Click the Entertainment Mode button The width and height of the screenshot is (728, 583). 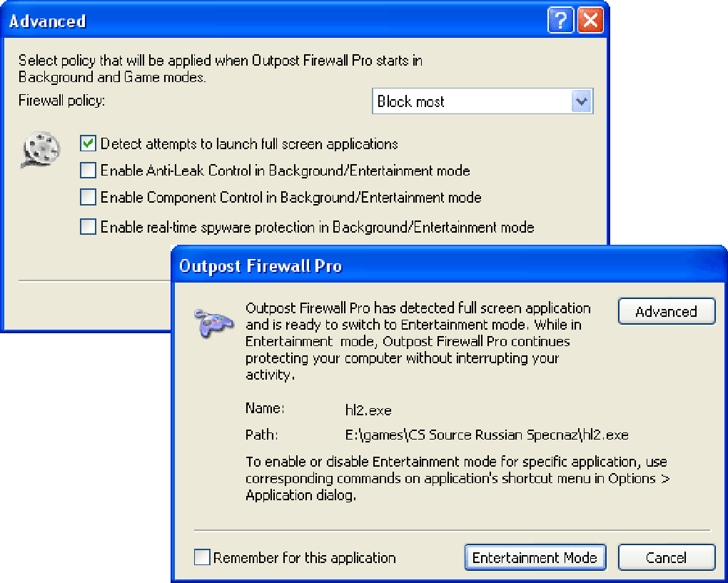point(535,557)
